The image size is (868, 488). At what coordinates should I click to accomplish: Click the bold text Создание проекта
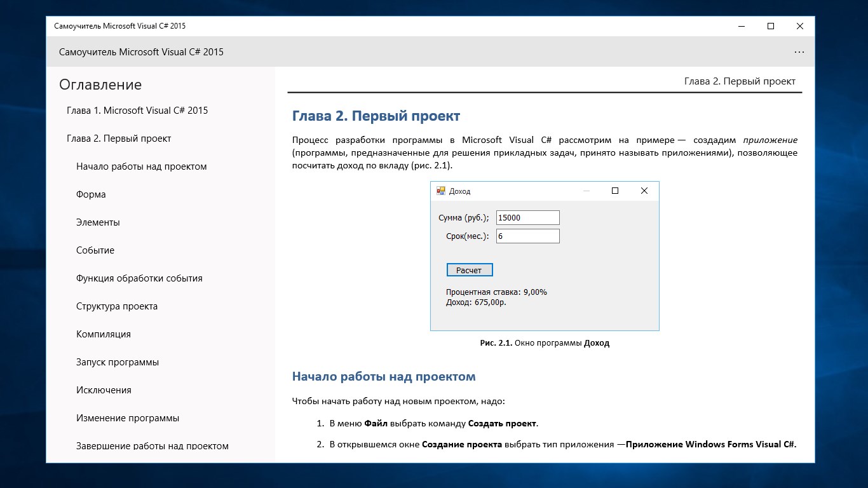tap(462, 444)
